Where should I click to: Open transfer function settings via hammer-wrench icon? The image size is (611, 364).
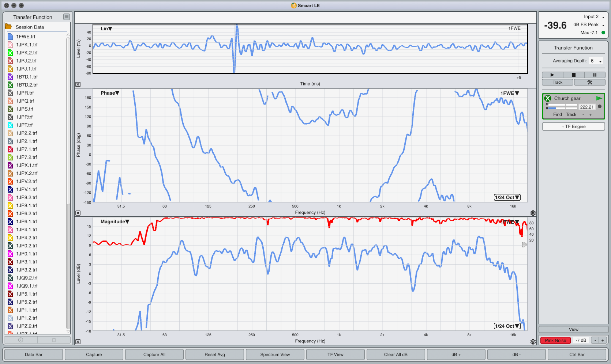(589, 82)
